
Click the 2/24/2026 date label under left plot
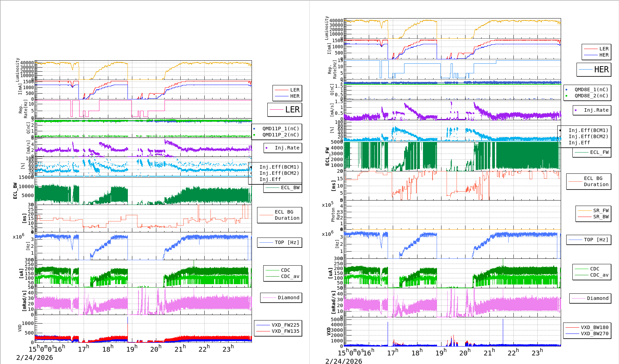(x=35, y=357)
